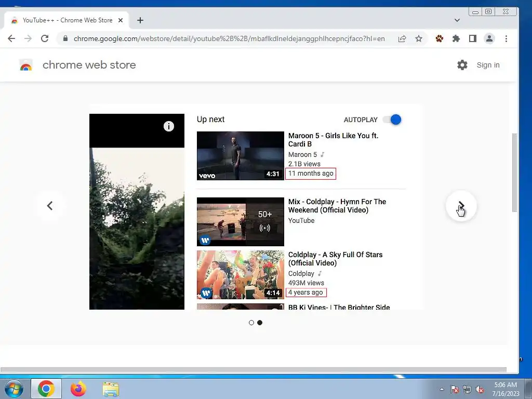This screenshot has height=399, width=532.
Task: Select the first carousel dot
Action: (251, 323)
